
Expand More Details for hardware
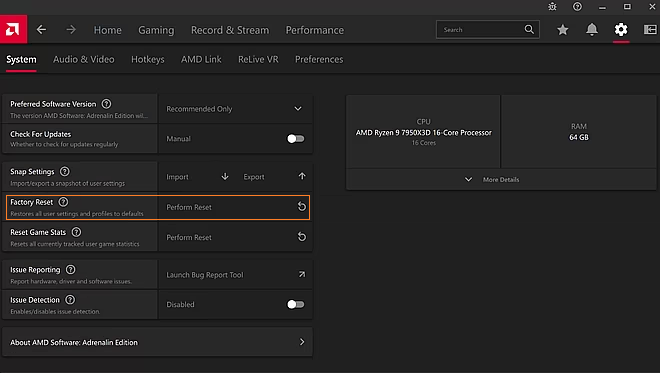501,179
